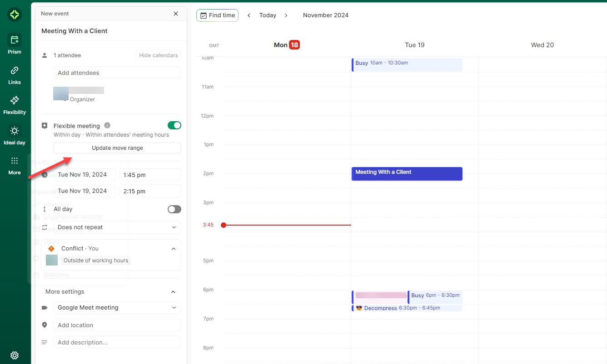607x364 pixels.
Task: Open settings via the gear icon
Action: (x=14, y=355)
